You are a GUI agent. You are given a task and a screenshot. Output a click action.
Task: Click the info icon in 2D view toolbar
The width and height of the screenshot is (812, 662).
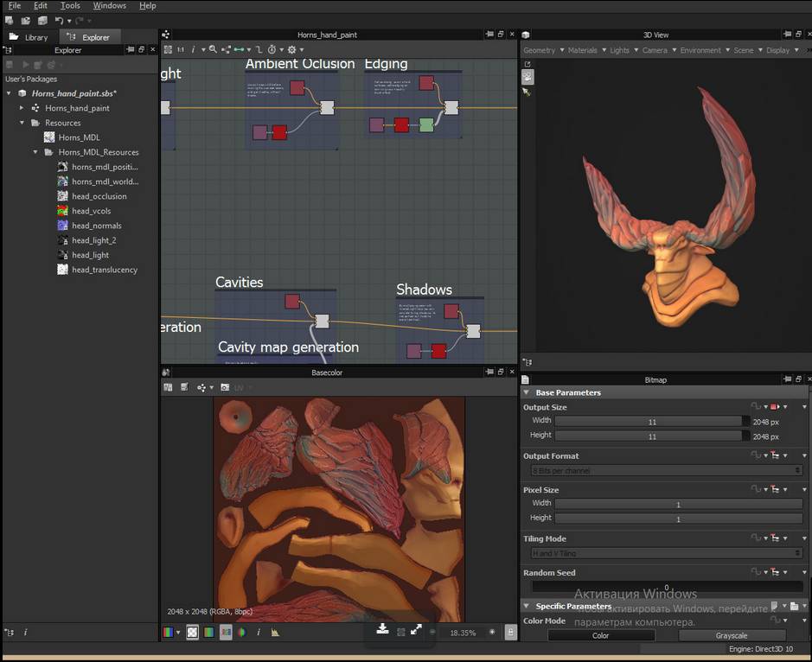(259, 633)
